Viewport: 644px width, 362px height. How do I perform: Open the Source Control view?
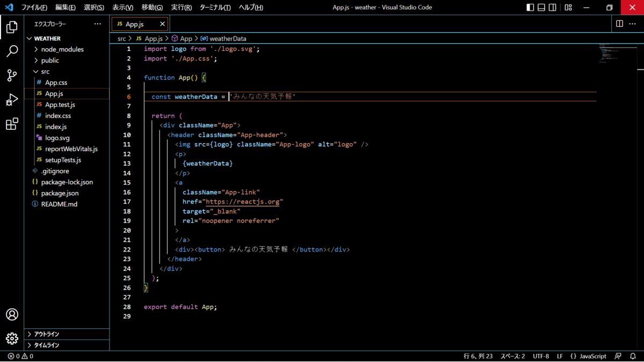pos(12,76)
